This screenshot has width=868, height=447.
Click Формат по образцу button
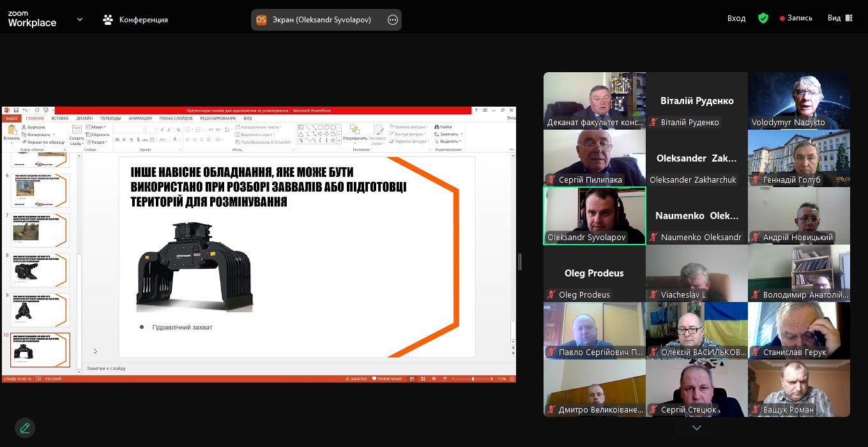(43, 142)
